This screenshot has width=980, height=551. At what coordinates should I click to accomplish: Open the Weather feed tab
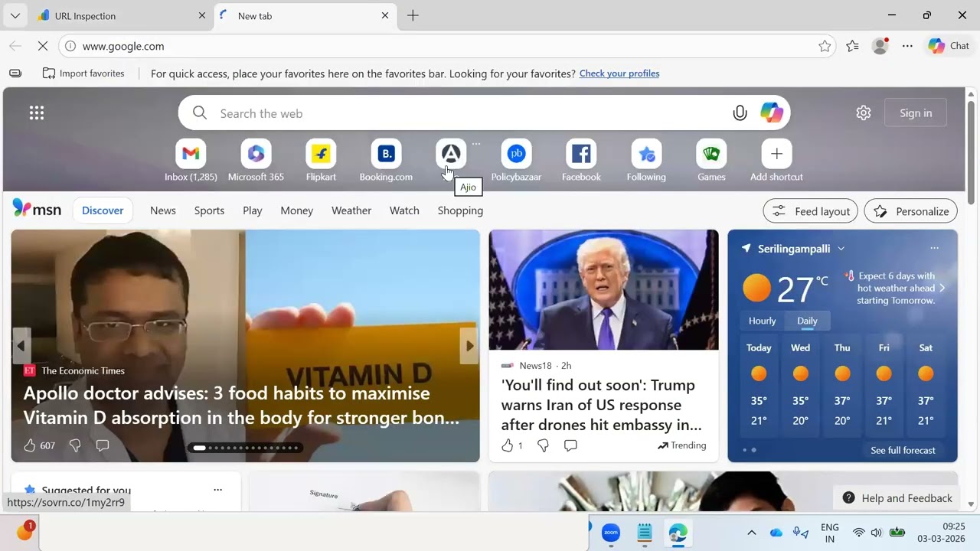point(351,210)
